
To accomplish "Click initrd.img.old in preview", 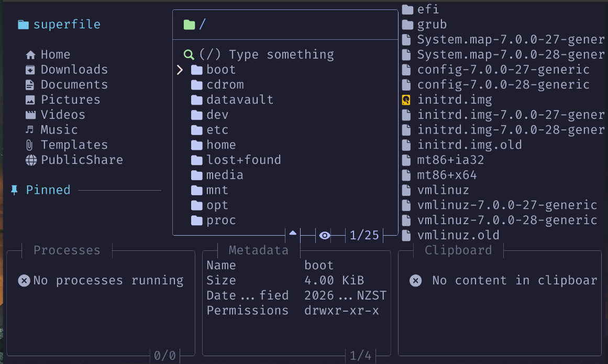I will point(470,145).
